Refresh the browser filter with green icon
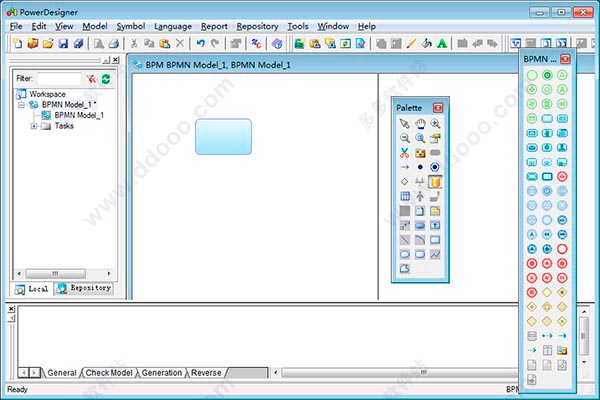600x400 pixels. (x=106, y=79)
